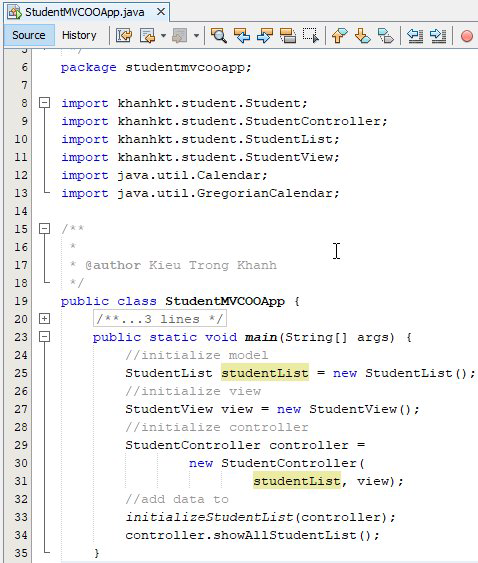Collapse the import statements fold
The image size is (478, 563).
pyautogui.click(x=44, y=103)
